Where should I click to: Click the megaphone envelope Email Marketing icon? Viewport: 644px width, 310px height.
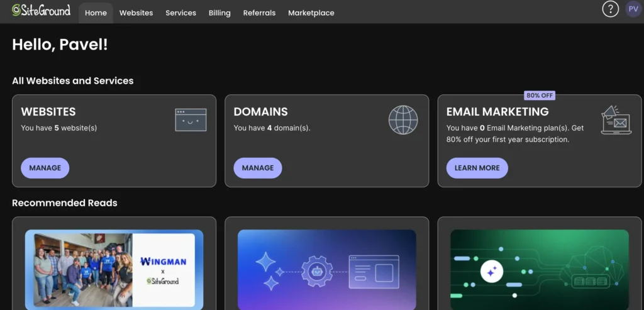tap(616, 119)
